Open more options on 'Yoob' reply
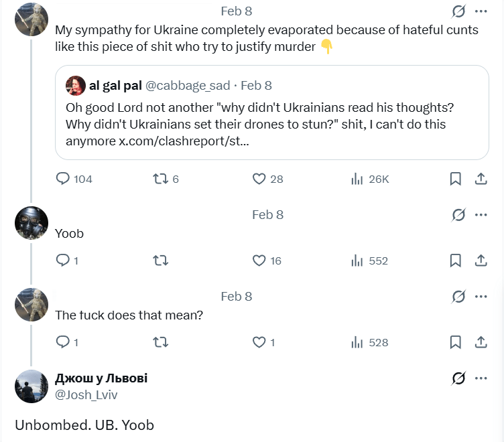Viewport: 504px width, 442px height. point(481,214)
